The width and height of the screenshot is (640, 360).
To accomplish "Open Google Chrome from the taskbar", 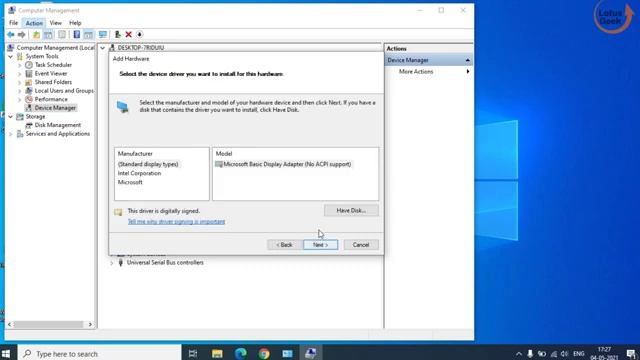I will pyautogui.click(x=264, y=353).
